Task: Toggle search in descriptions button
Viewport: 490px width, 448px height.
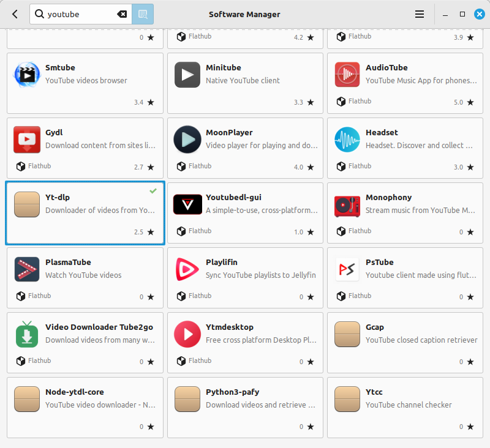Action: (x=143, y=14)
